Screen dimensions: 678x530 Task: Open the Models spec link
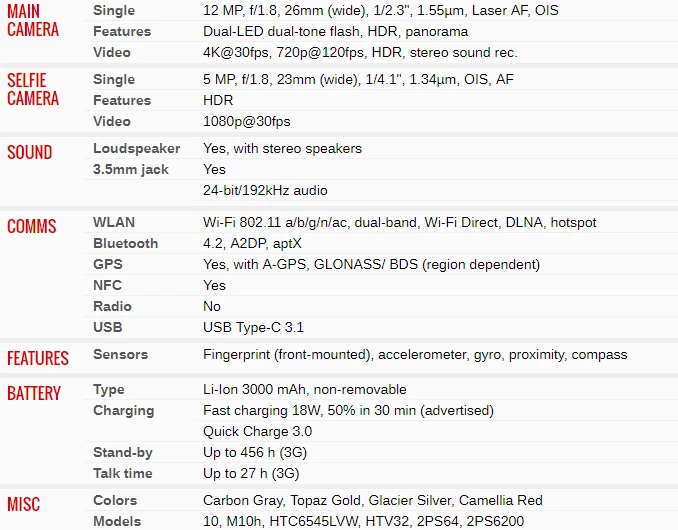(x=117, y=521)
